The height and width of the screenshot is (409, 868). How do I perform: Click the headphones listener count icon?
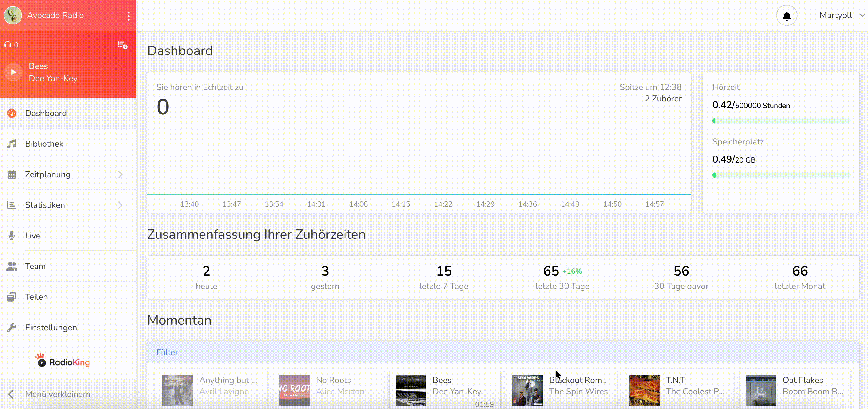8,44
